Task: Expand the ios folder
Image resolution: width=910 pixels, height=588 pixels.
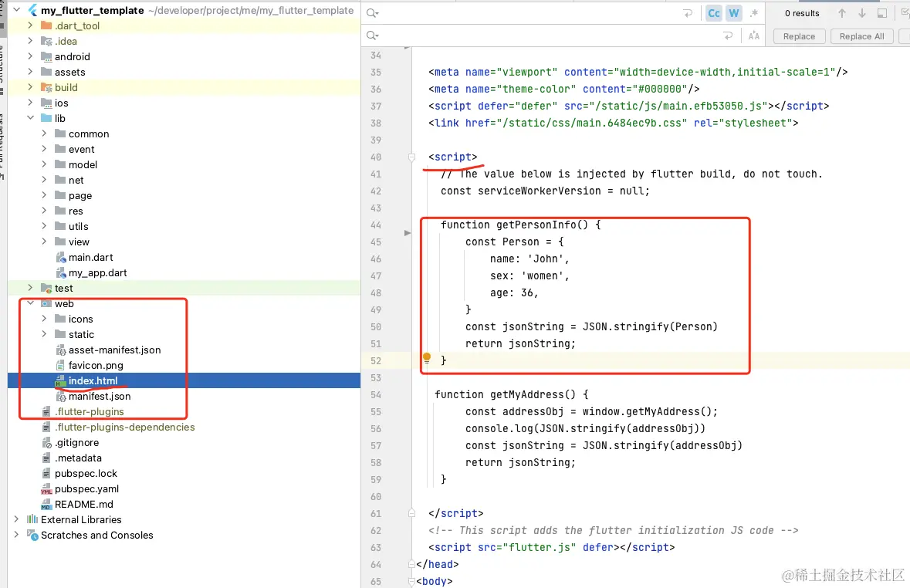Action: tap(30, 102)
